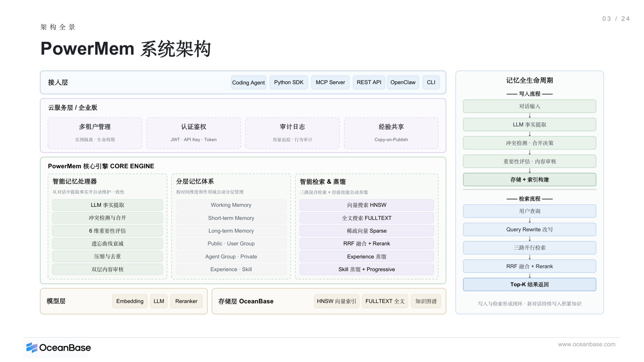Image resolution: width=644 pixels, height=362 pixels.
Task: Click the CLI chip
Action: click(431, 82)
